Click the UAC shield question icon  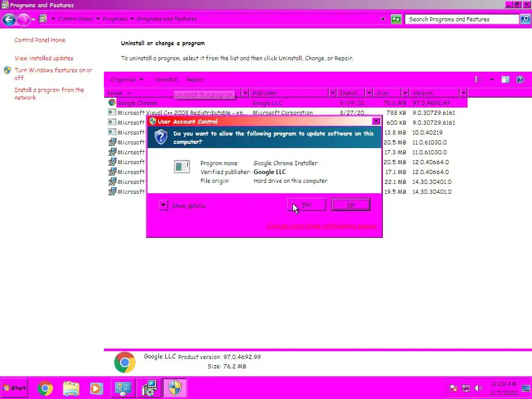tap(161, 137)
